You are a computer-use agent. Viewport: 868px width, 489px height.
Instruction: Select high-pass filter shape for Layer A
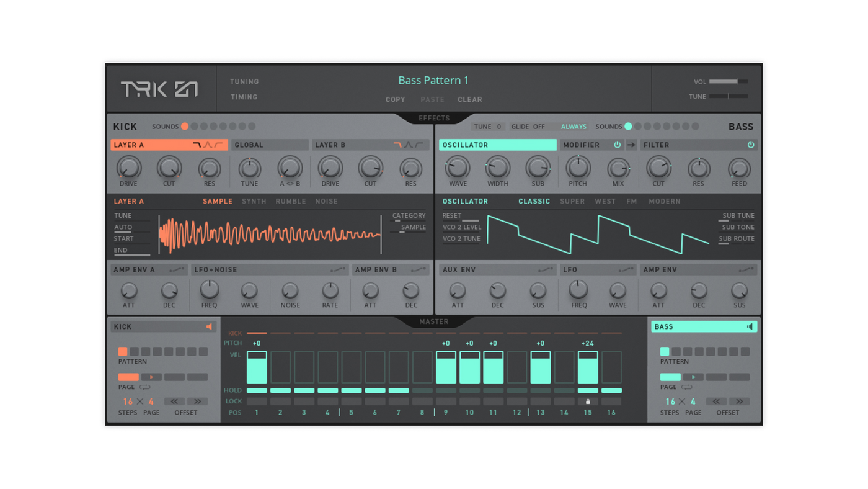point(218,145)
